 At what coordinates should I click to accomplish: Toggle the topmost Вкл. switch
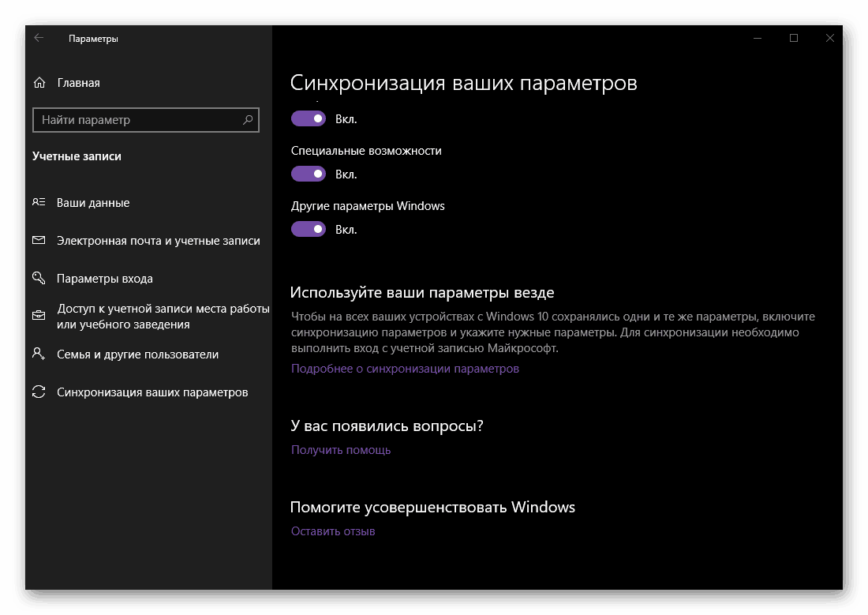tap(309, 118)
